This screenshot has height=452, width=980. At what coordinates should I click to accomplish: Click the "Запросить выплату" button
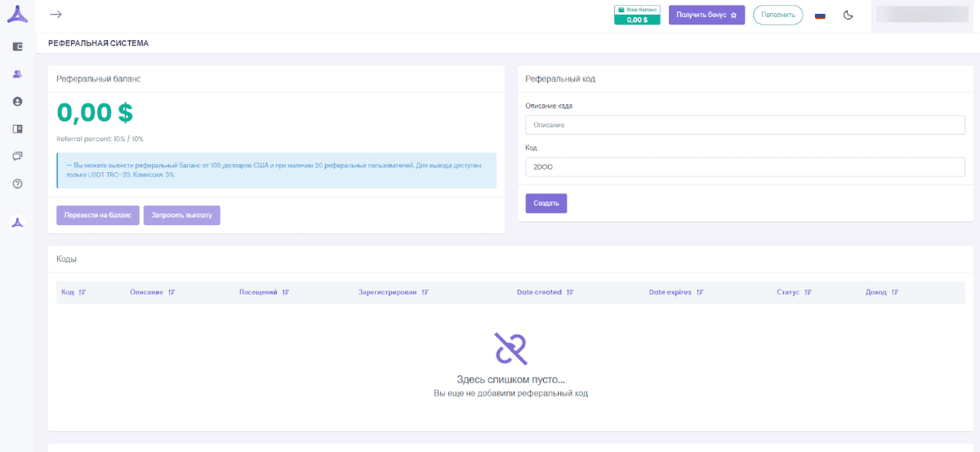pyautogui.click(x=181, y=215)
